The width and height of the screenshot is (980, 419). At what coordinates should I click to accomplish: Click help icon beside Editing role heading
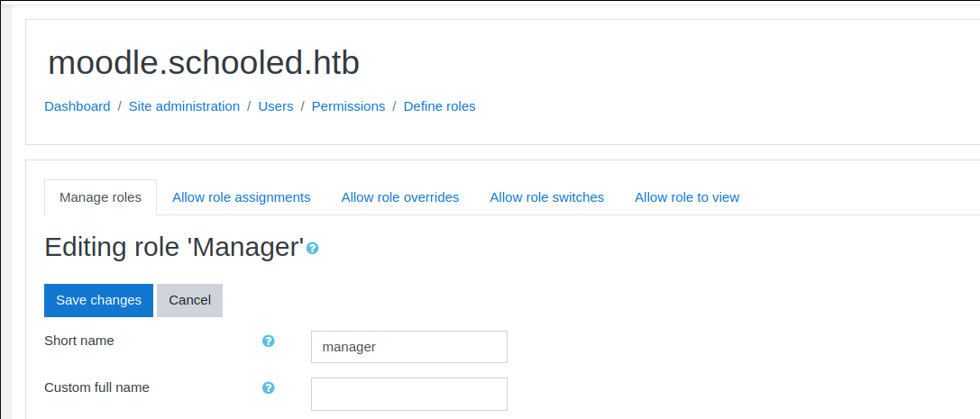coord(312,248)
